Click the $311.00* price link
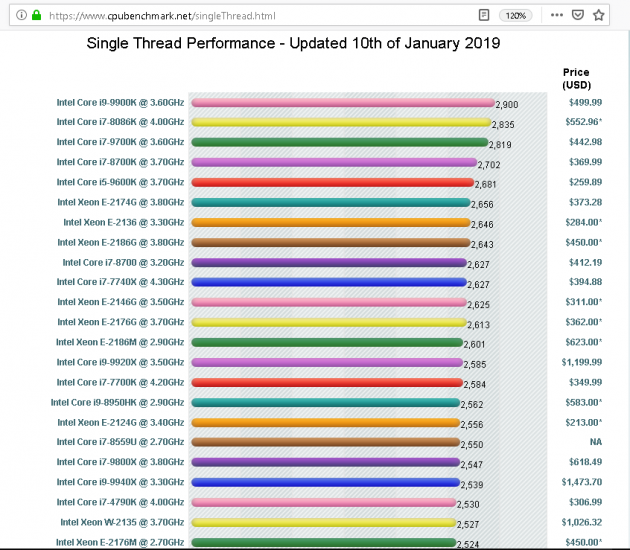 click(584, 302)
